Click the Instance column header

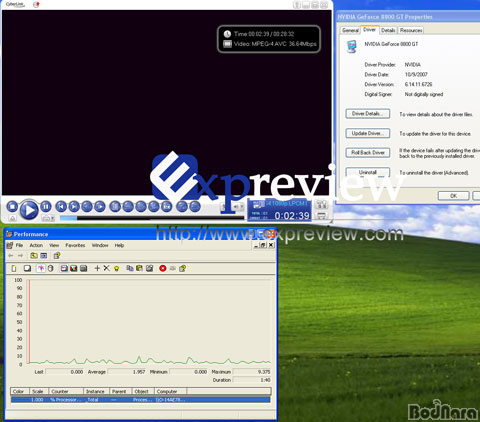coord(96,391)
